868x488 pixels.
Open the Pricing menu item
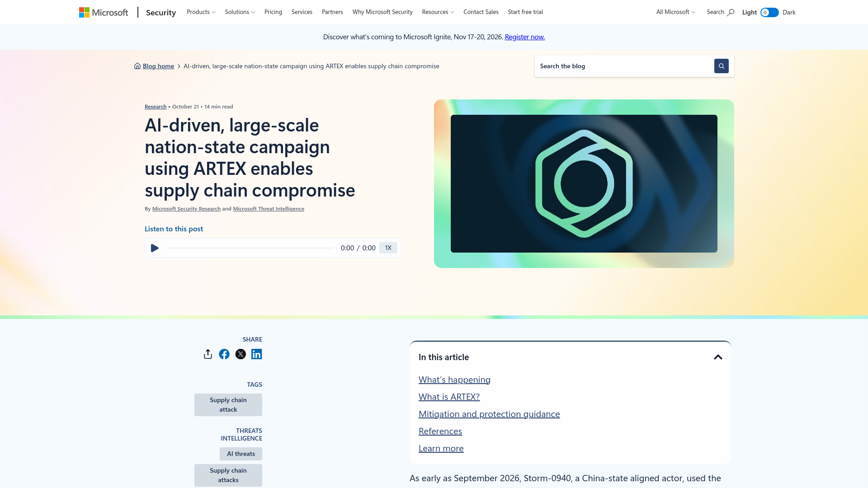point(273,12)
